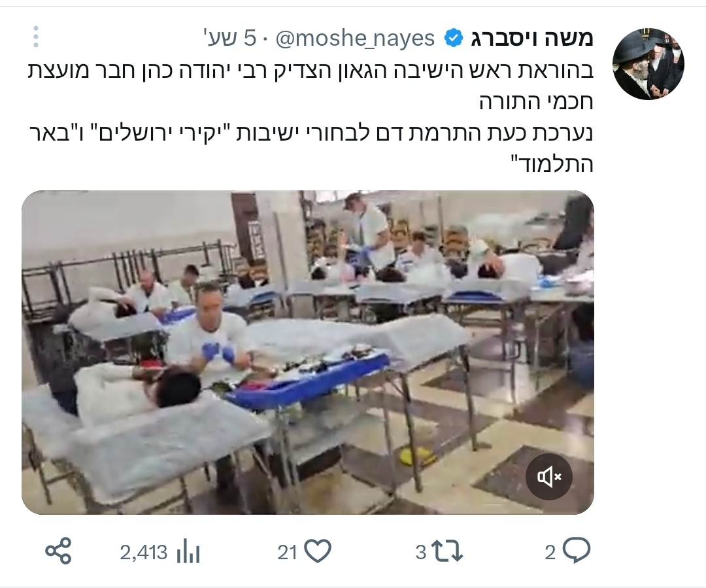
Task: Open the @moshe_nayes handle link
Action: pyautogui.click(x=355, y=39)
